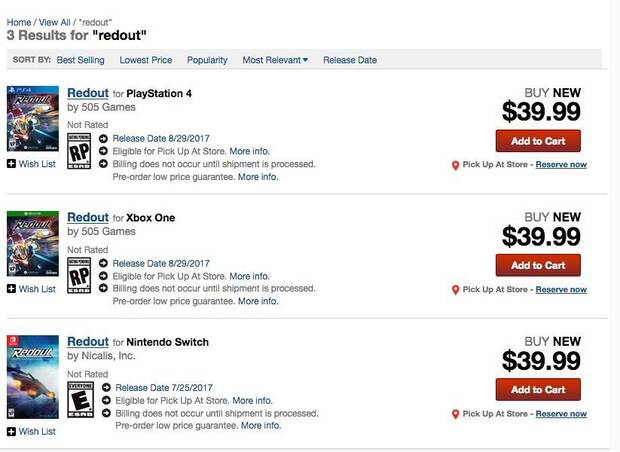Sort results by Release Date
620x452 pixels.
click(350, 60)
